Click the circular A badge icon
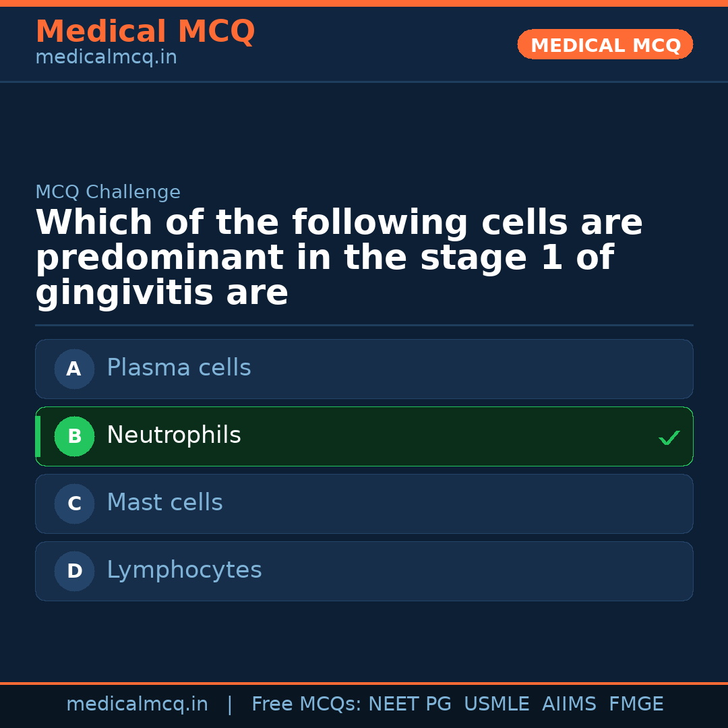The image size is (728, 728). point(74,369)
